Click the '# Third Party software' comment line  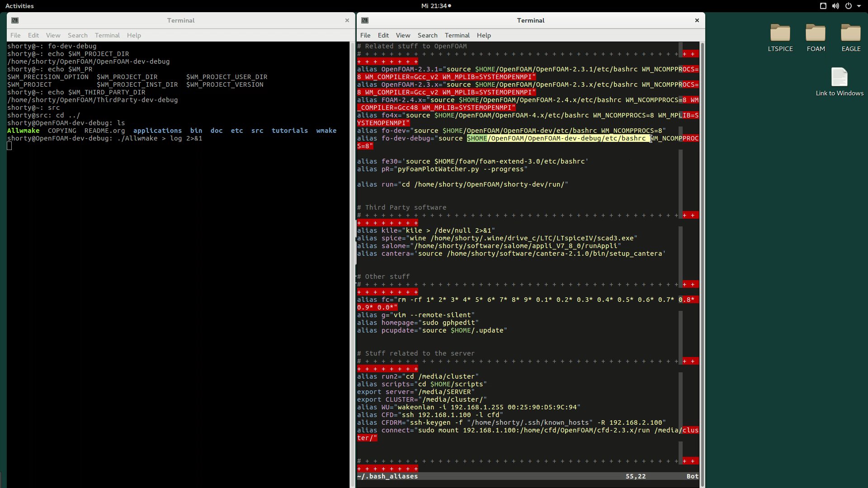click(402, 207)
